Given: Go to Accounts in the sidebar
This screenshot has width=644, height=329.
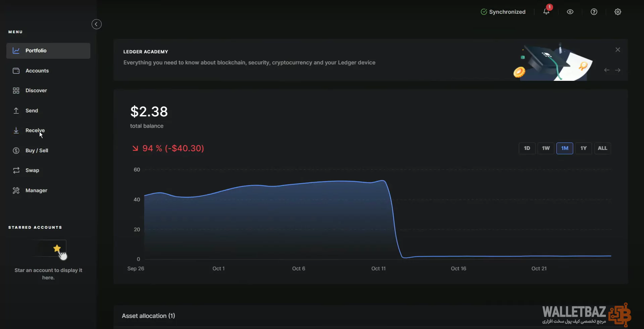Looking at the screenshot, I should 37,71.
